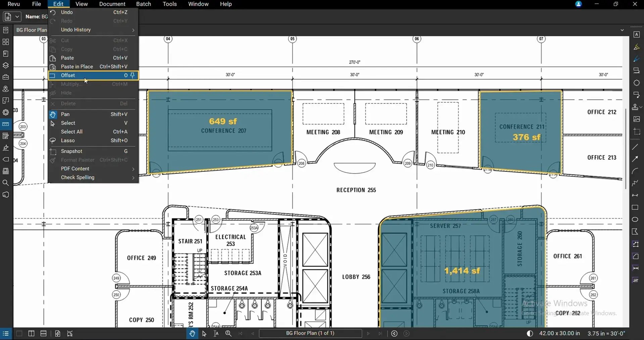Open the Properties gear panel icon

(6, 112)
